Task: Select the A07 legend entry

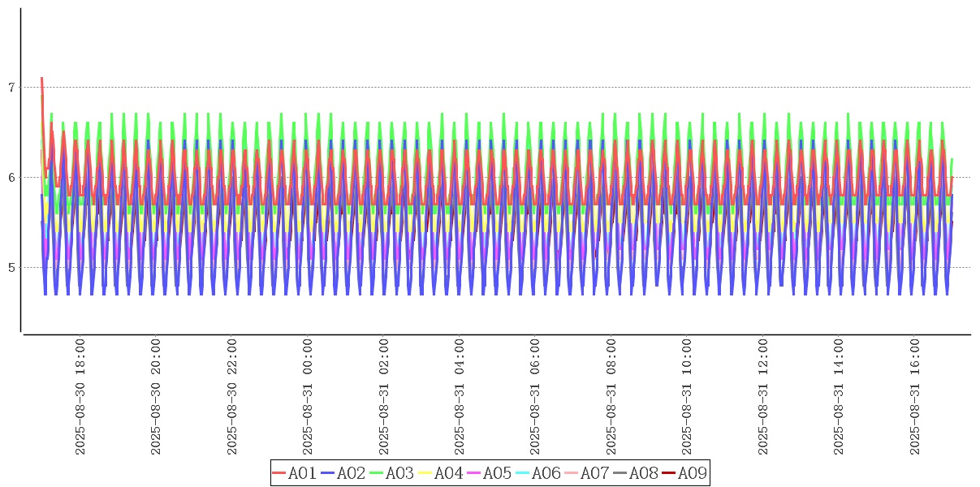Action: (587, 473)
